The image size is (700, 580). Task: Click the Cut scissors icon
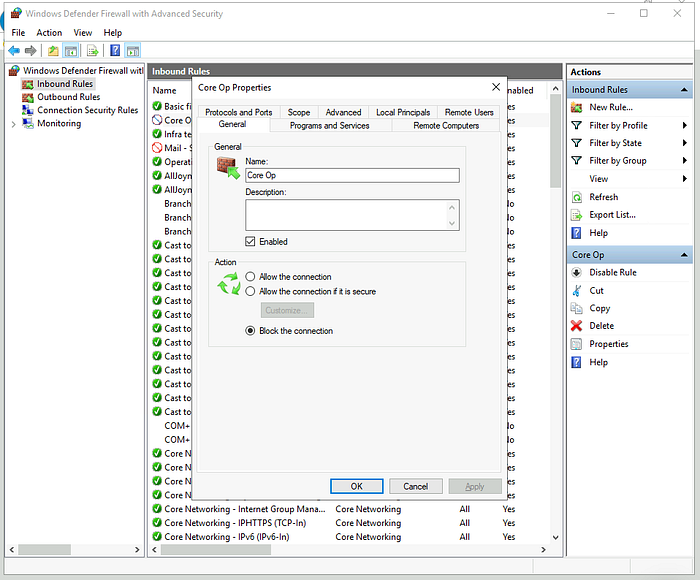point(576,291)
